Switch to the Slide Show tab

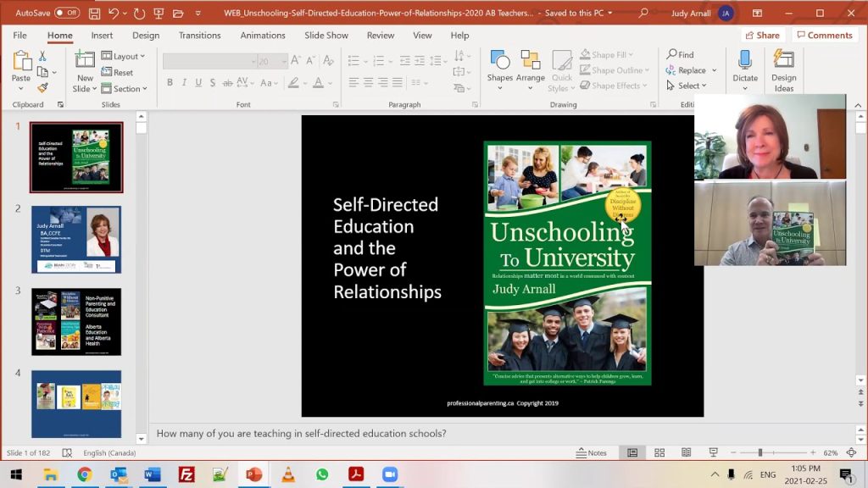[326, 36]
